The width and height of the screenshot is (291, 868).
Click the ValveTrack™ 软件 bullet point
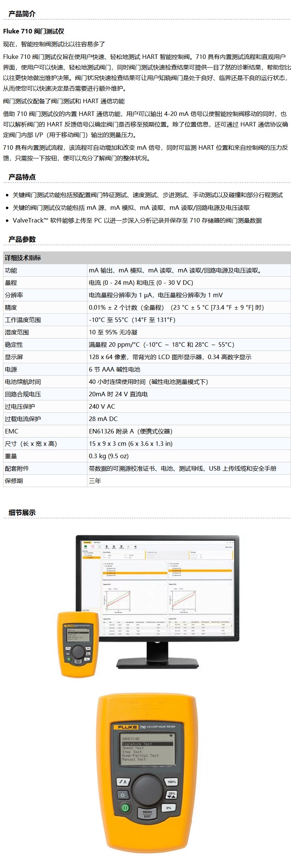tap(137, 220)
